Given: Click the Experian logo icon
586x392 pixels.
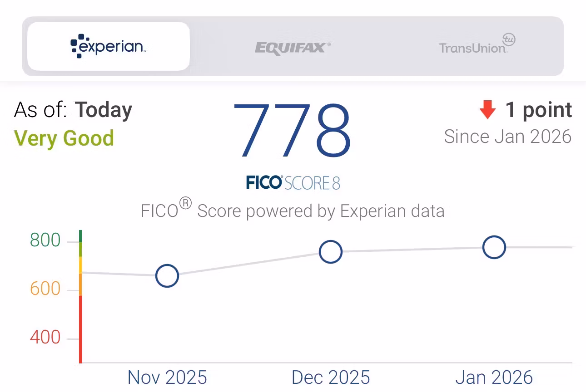Looking at the screenshot, I should click(x=77, y=45).
